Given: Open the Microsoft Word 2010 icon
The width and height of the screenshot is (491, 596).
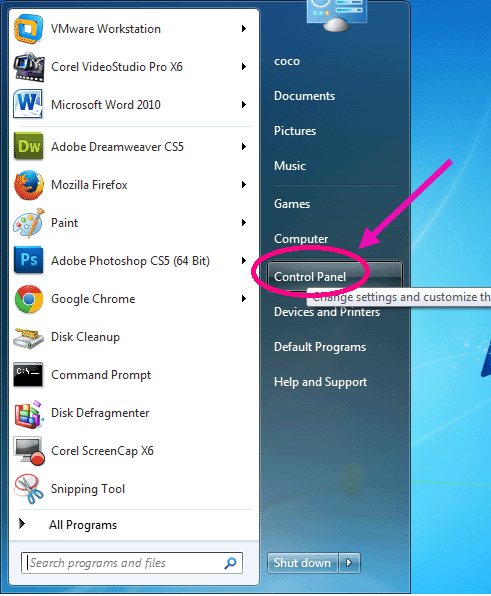Looking at the screenshot, I should pyautogui.click(x=28, y=104).
